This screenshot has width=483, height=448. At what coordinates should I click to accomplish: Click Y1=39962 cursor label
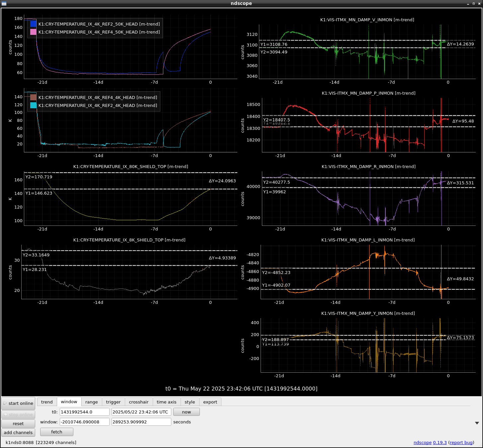point(274,192)
